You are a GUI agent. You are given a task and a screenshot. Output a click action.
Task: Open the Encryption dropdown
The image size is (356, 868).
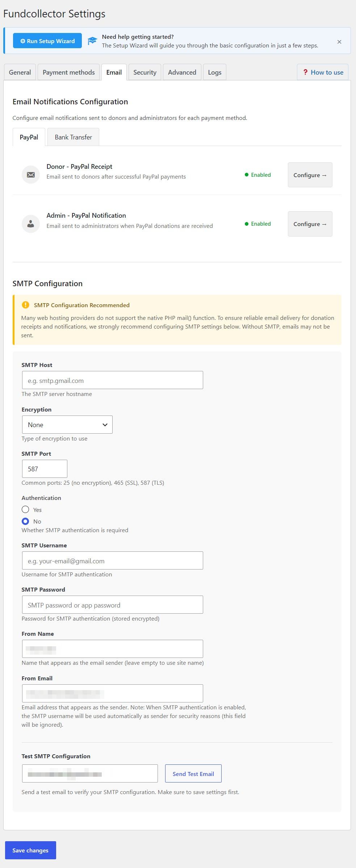tap(67, 425)
